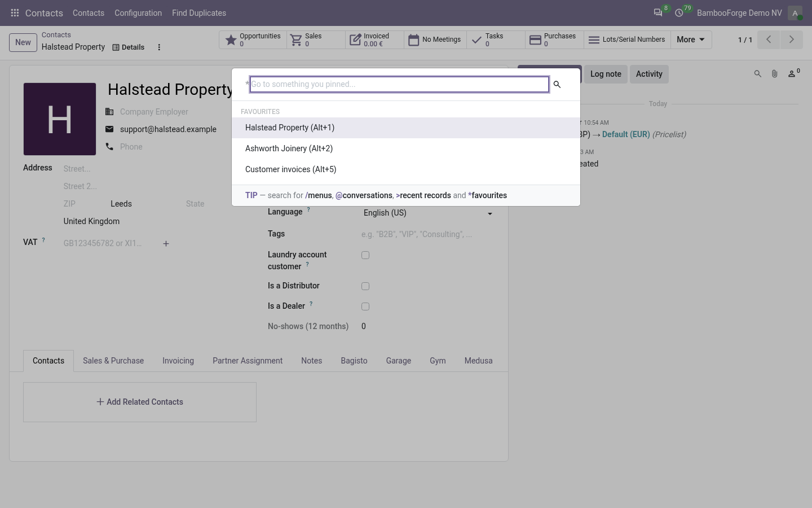
Task: Open the Configuration menu
Action: (138, 13)
